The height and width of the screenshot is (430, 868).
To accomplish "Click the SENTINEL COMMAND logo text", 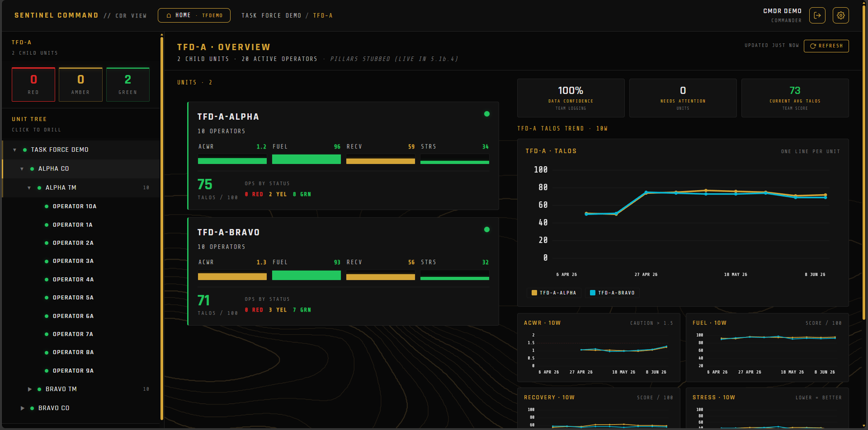I will point(57,15).
